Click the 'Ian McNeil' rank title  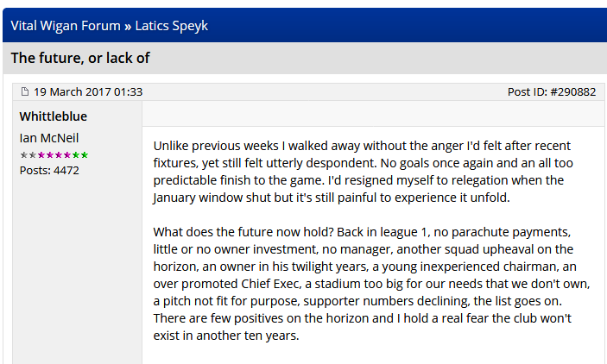pyautogui.click(x=49, y=138)
